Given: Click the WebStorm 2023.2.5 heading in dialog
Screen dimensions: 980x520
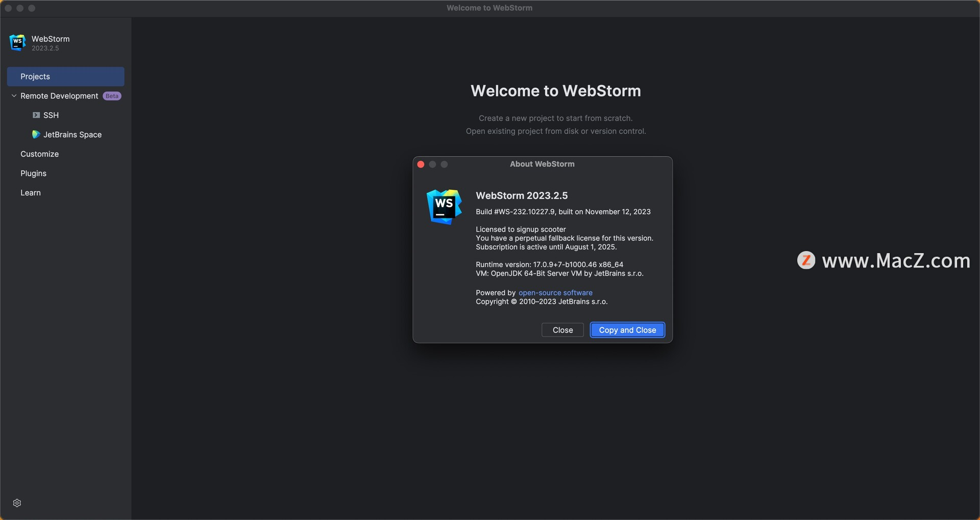Looking at the screenshot, I should tap(522, 195).
